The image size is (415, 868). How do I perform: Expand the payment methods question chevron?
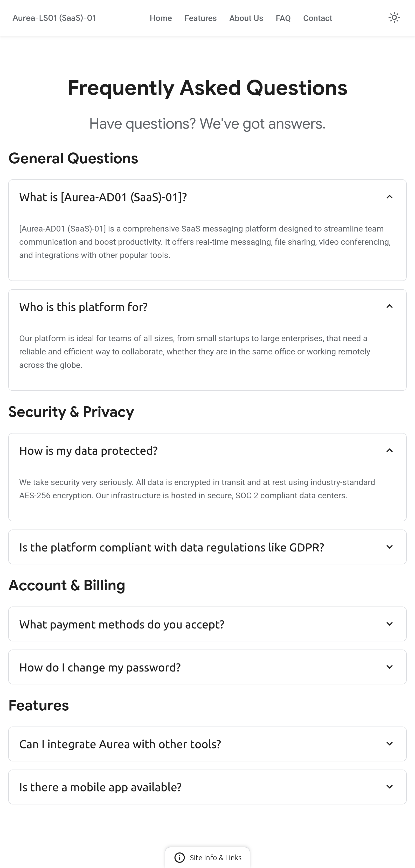389,624
